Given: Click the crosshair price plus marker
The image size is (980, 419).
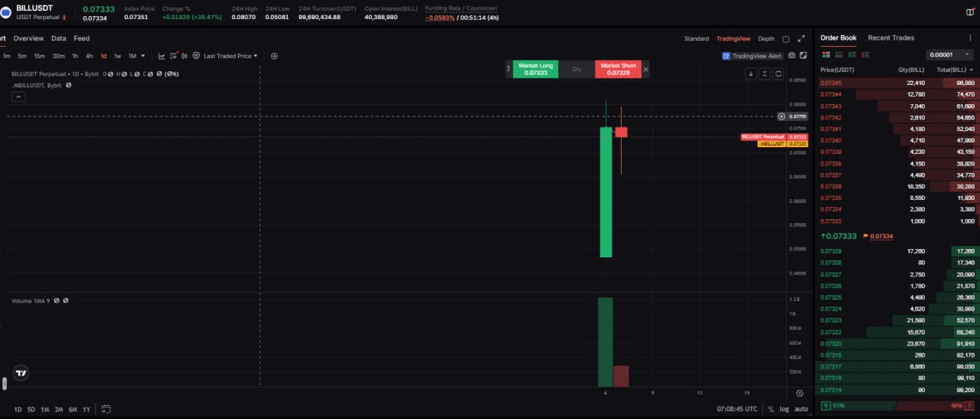Looking at the screenshot, I should [x=781, y=116].
